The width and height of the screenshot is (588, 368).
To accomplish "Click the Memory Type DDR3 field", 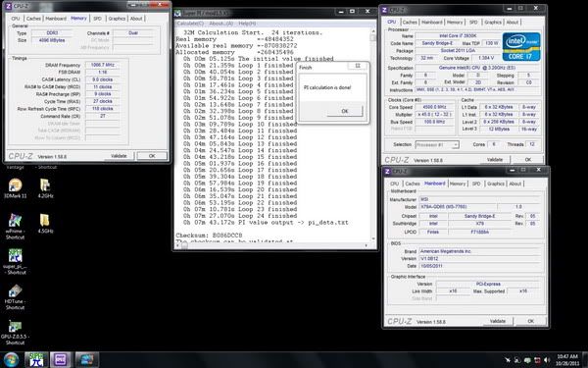I will click(52, 33).
